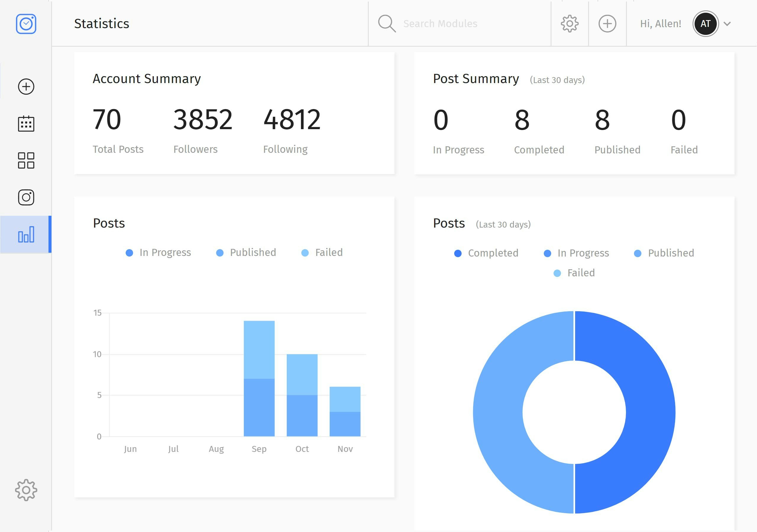Open the AT avatar profile menu
This screenshot has width=757, height=532.
[705, 24]
